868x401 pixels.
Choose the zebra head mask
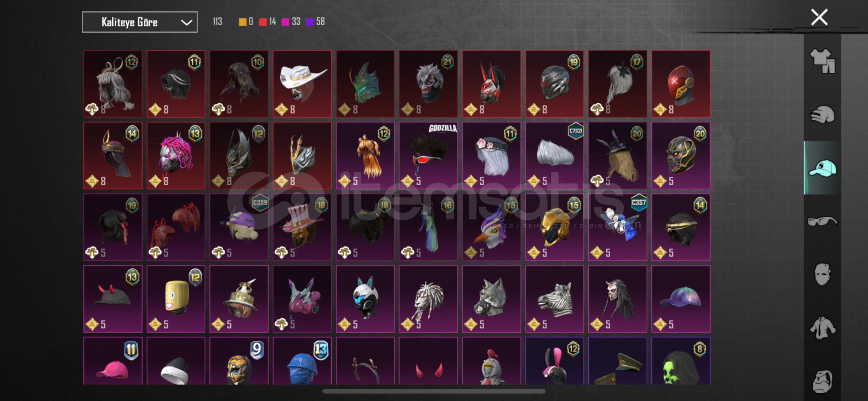555,299
